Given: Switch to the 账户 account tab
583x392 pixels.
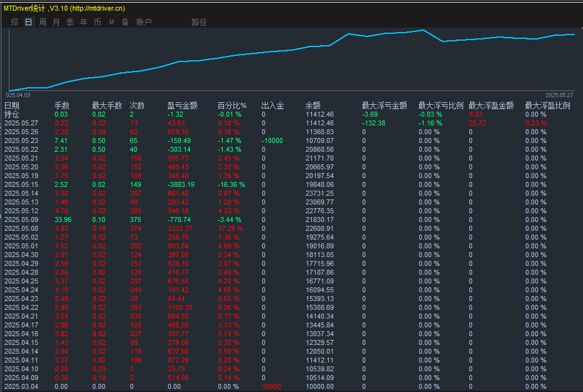Looking at the screenshot, I should point(144,22).
